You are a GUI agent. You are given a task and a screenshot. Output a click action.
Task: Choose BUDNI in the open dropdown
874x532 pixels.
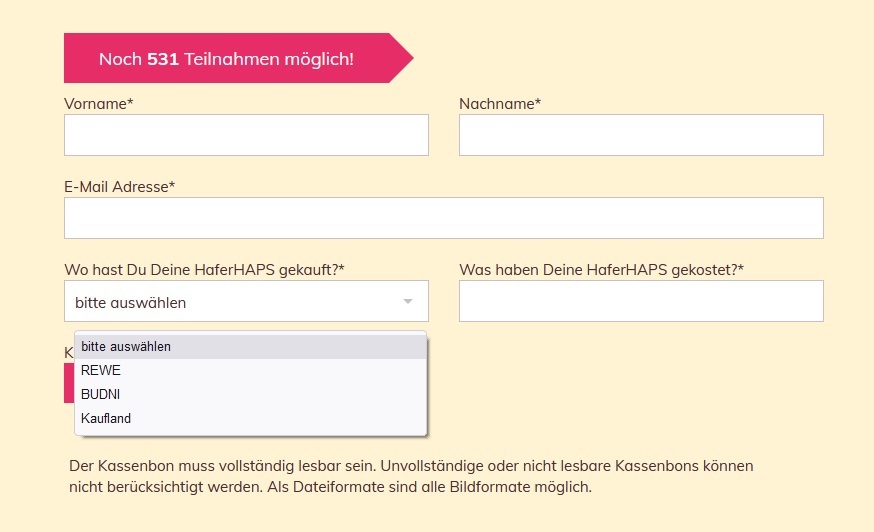(251, 394)
